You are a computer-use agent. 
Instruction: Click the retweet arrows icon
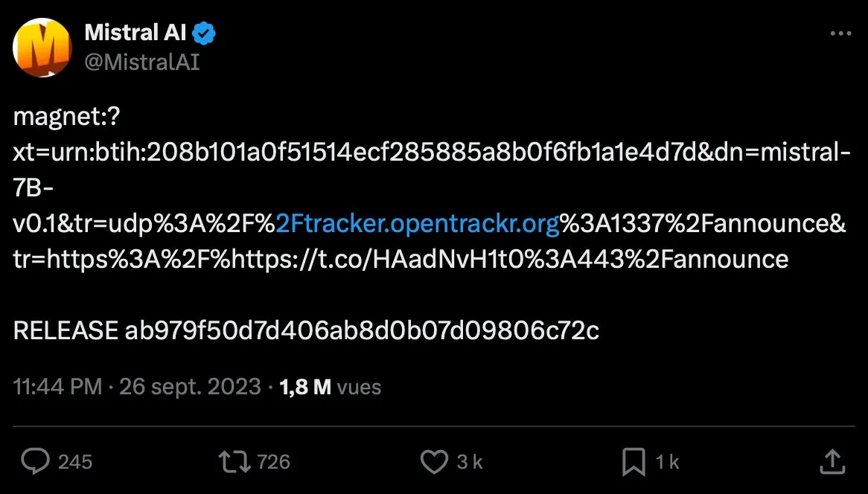point(234,461)
